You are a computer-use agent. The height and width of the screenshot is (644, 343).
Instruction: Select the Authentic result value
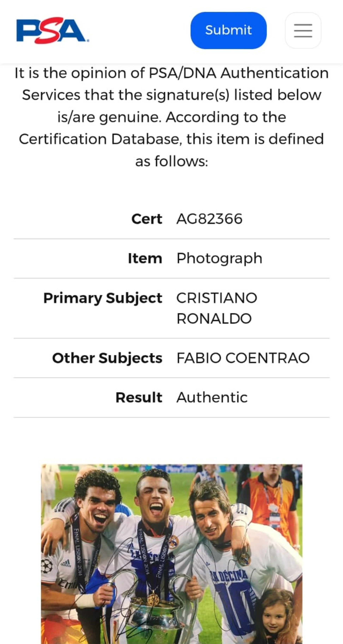coord(212,397)
